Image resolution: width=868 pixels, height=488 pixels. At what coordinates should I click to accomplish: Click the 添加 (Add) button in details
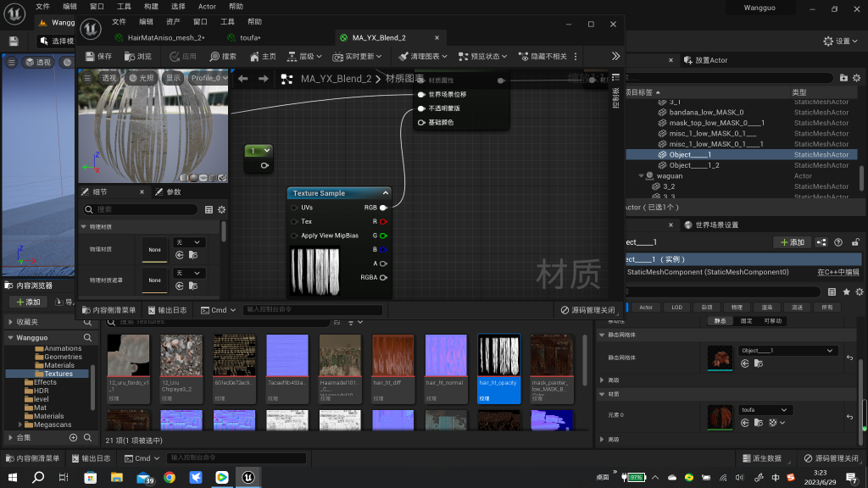pyautogui.click(x=792, y=242)
